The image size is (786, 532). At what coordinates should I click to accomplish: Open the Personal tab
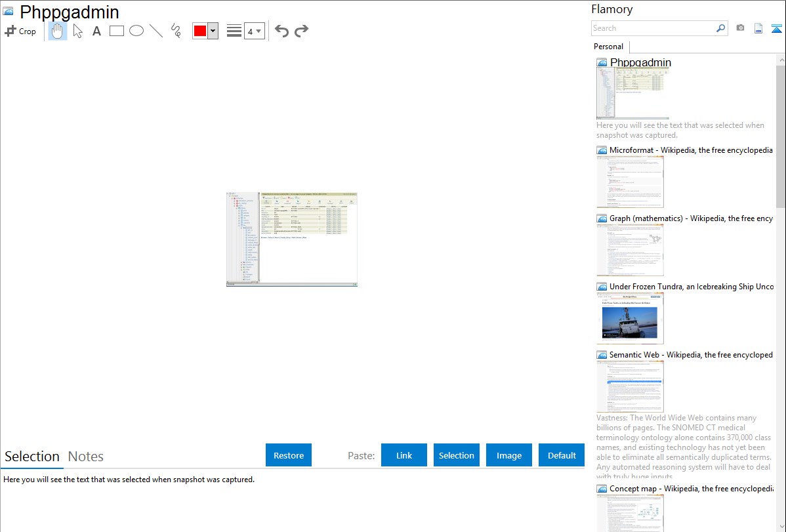(608, 47)
